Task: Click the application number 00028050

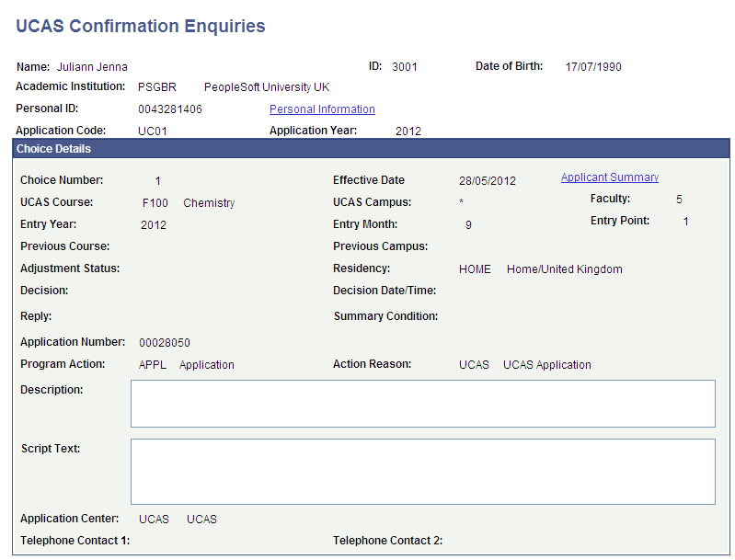Action: 165,343
